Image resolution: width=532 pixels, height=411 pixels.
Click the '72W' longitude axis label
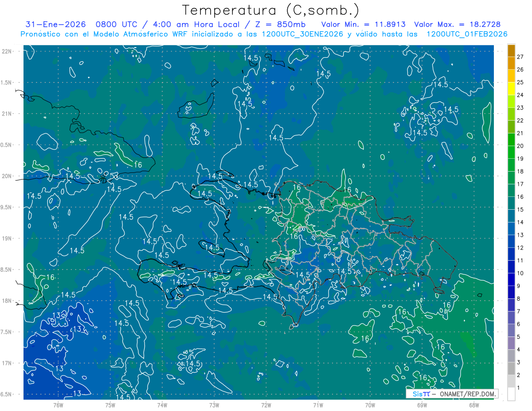point(266,405)
